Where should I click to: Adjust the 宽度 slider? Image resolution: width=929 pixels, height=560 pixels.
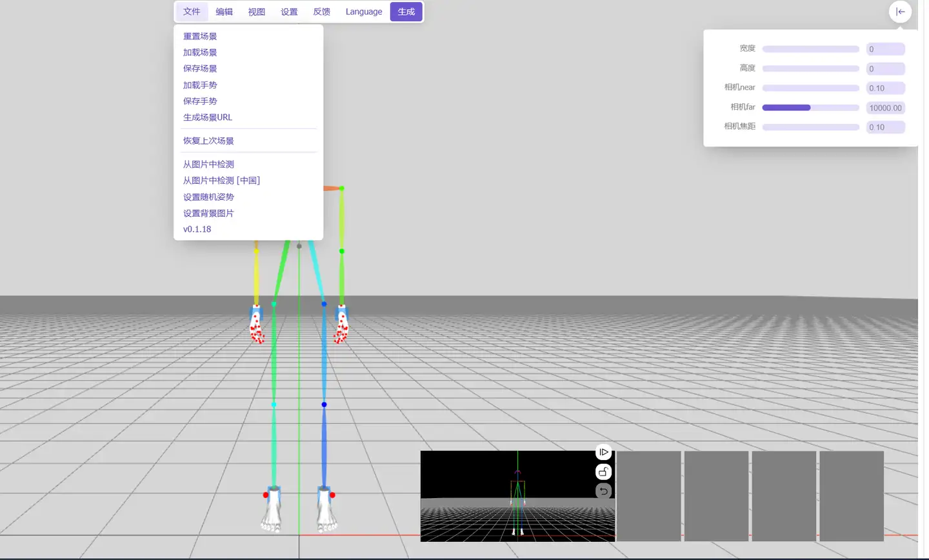click(x=811, y=49)
